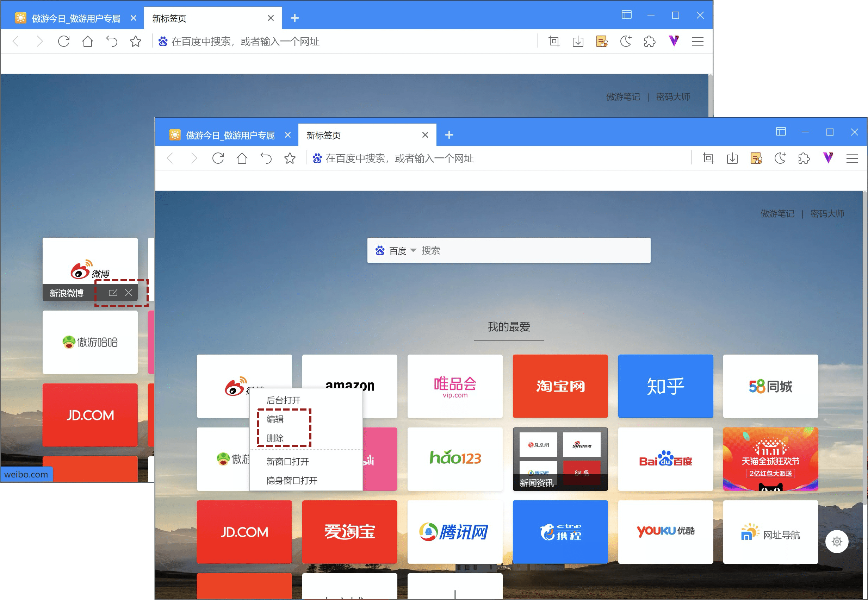Click the undo close tab icon in front window

click(266, 158)
